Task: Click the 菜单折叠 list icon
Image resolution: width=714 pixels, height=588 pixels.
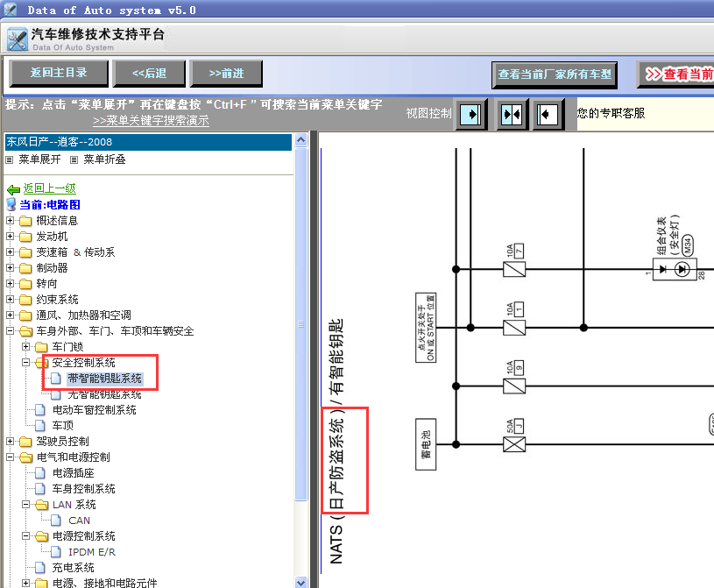Action: (x=74, y=159)
